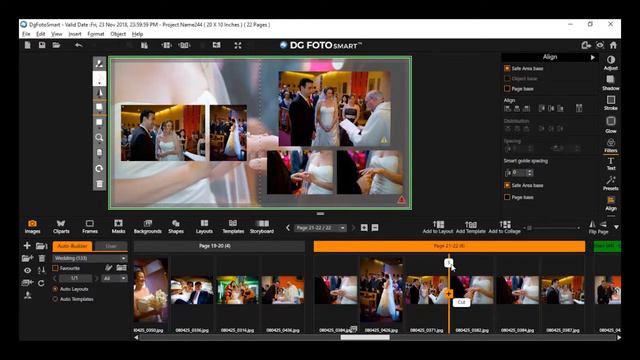Select the zoom magnifier canvas tool
The width and height of the screenshot is (640, 360).
pyautogui.click(x=99, y=138)
